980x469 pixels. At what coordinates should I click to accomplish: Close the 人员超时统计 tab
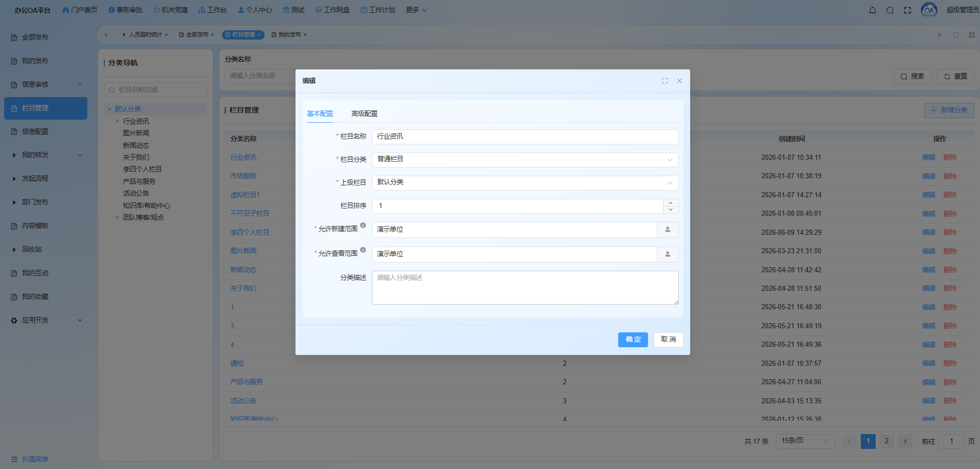click(166, 35)
